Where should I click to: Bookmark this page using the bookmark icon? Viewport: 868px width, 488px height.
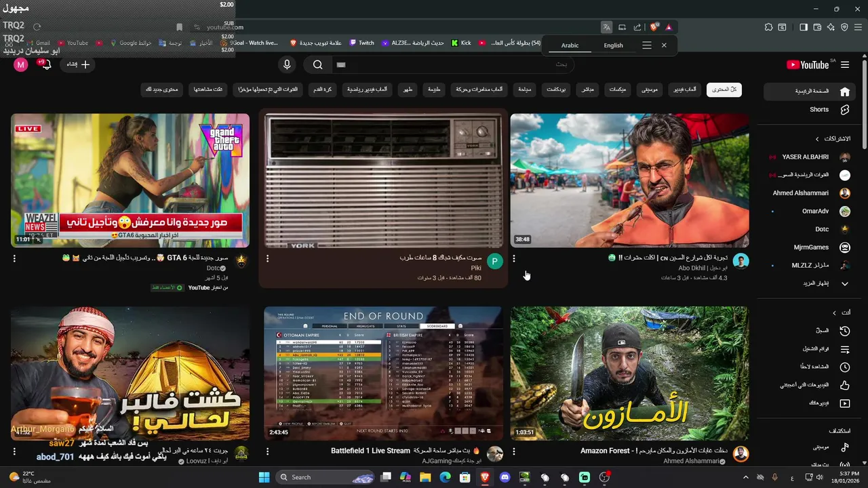[179, 27]
